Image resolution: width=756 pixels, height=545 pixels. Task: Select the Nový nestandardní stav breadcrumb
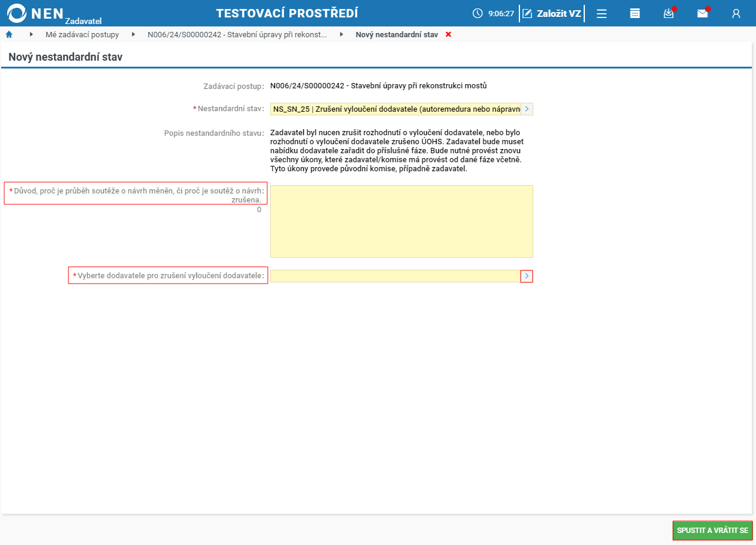(397, 34)
